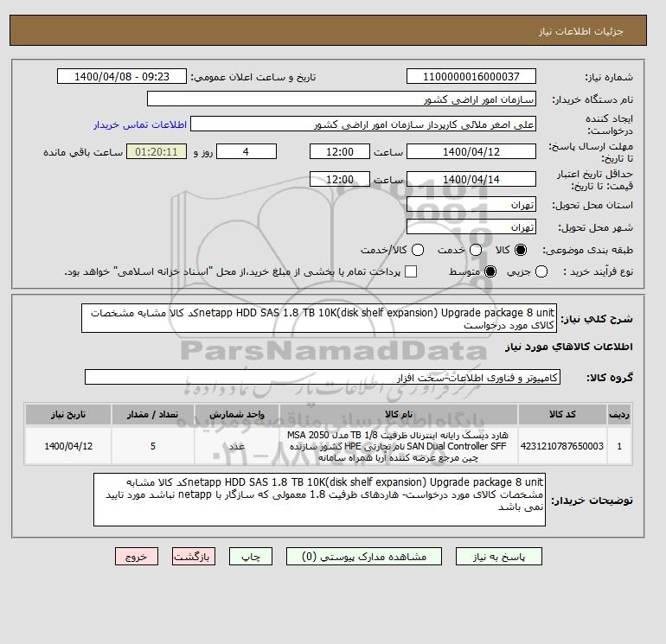Click the شماره نیاز label
This screenshot has width=666, height=644.
pos(609,77)
